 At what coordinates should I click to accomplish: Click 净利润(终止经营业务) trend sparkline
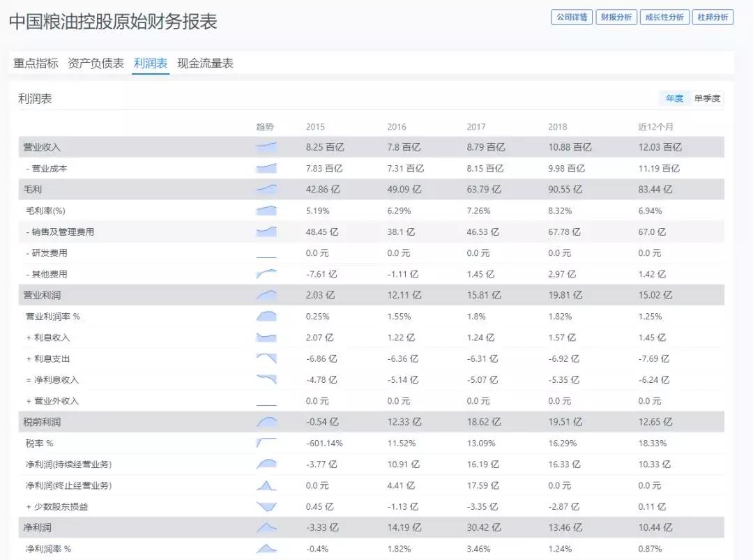(266, 485)
